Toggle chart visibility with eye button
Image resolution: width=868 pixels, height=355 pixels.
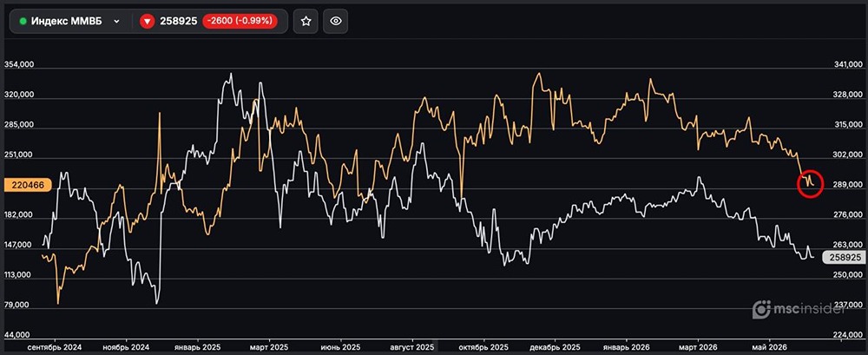(335, 21)
